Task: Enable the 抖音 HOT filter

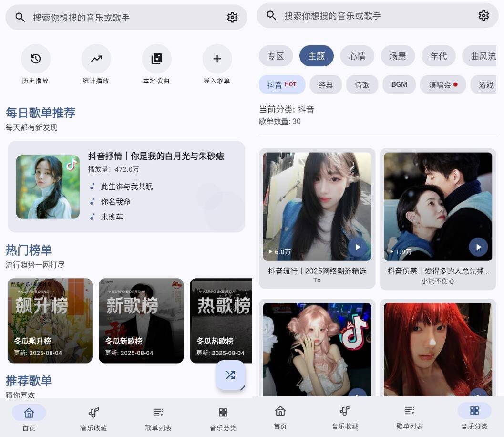Action: point(282,84)
